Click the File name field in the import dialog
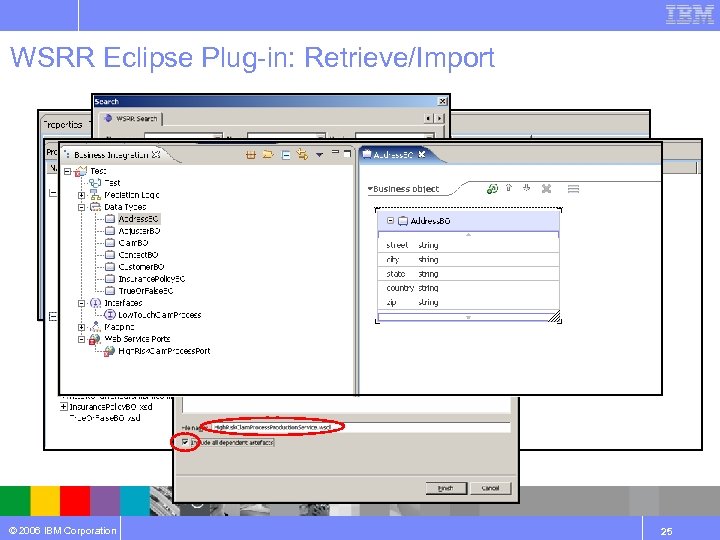This screenshot has width=720, height=540. (360, 428)
